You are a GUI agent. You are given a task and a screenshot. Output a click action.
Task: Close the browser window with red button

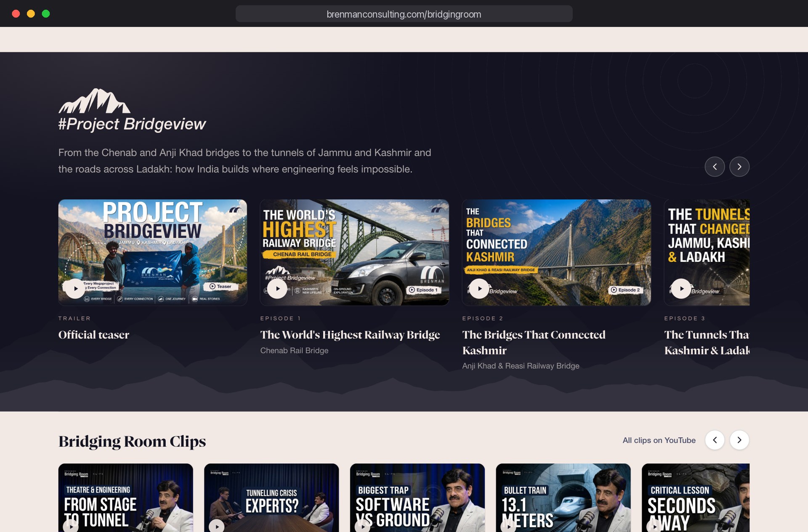pos(16,13)
